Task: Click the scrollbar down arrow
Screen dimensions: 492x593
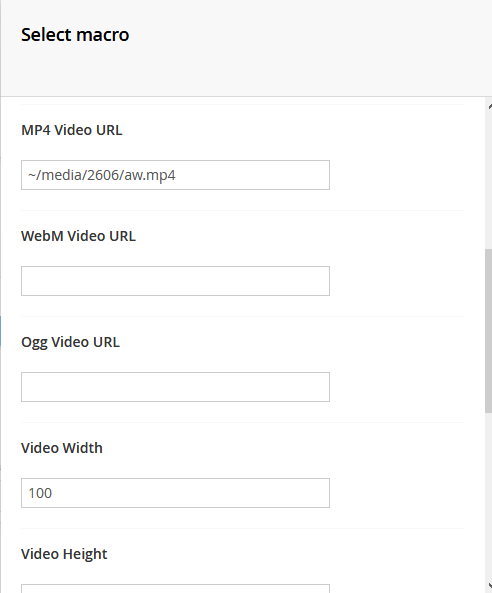Action: click(x=489, y=585)
